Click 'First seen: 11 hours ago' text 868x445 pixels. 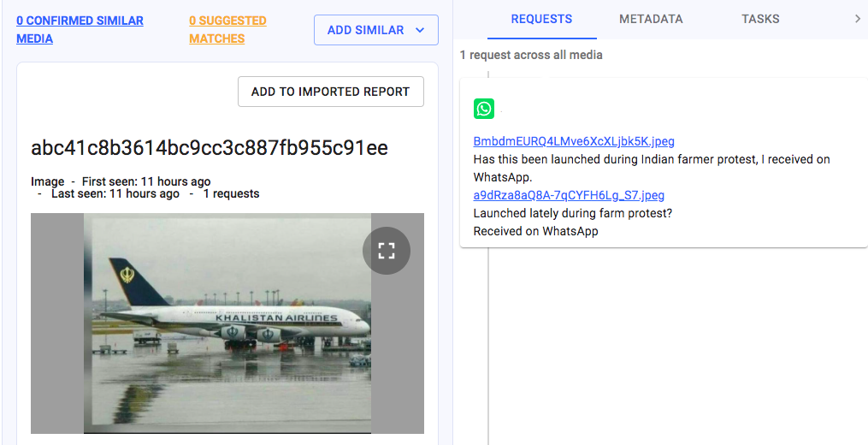tap(146, 181)
